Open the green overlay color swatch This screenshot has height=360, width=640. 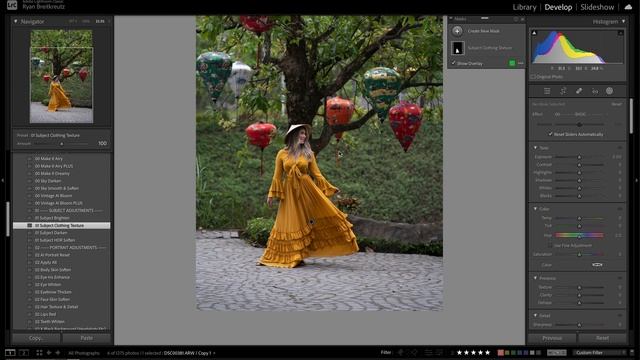point(512,63)
